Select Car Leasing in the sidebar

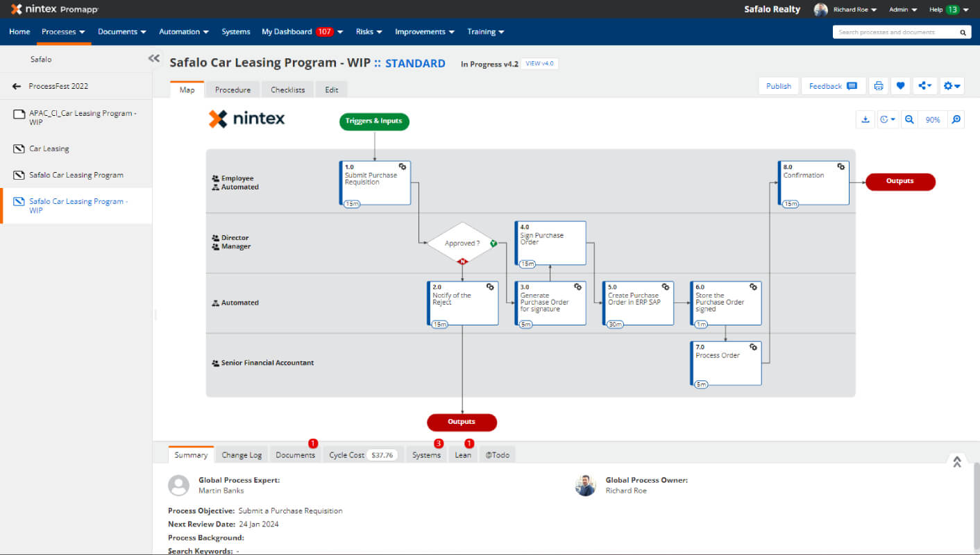pos(49,148)
